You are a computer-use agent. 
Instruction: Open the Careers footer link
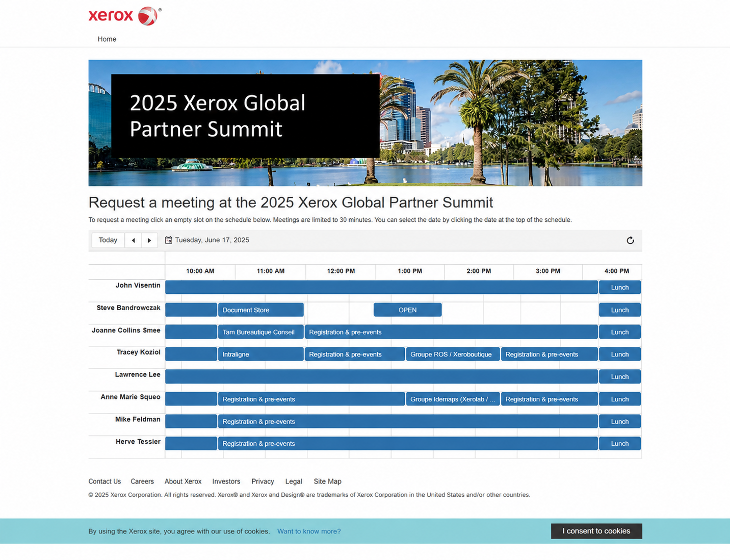[x=142, y=481]
